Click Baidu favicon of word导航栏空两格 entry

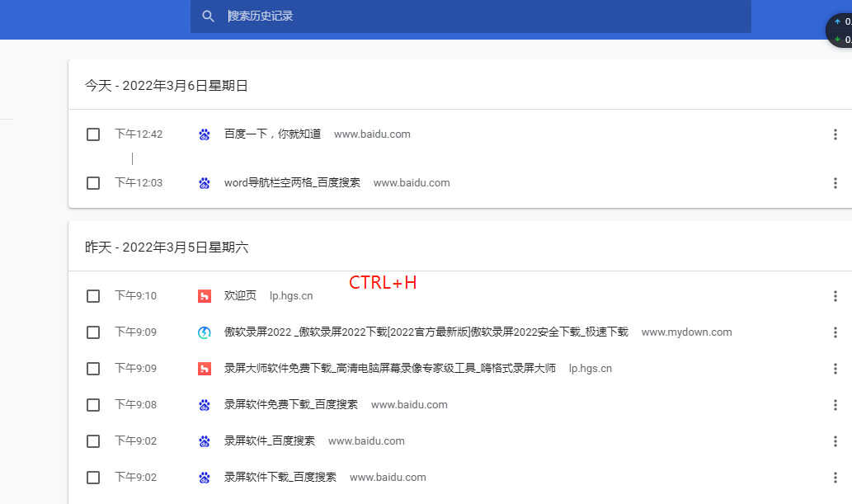[x=205, y=183]
